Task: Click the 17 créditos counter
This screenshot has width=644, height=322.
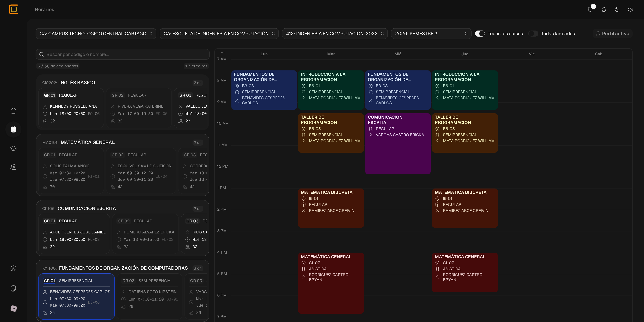Action: [196, 66]
